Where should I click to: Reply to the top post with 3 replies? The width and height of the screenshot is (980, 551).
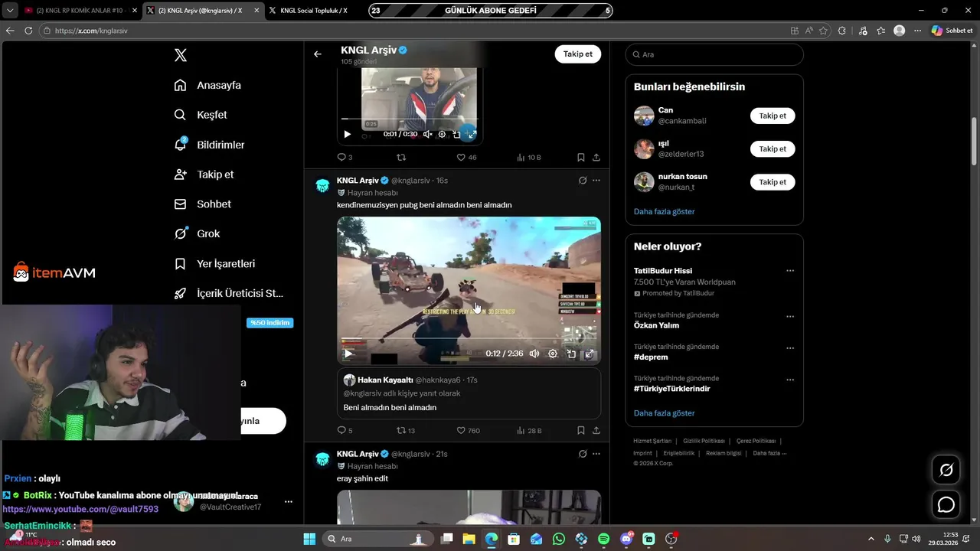pyautogui.click(x=345, y=157)
